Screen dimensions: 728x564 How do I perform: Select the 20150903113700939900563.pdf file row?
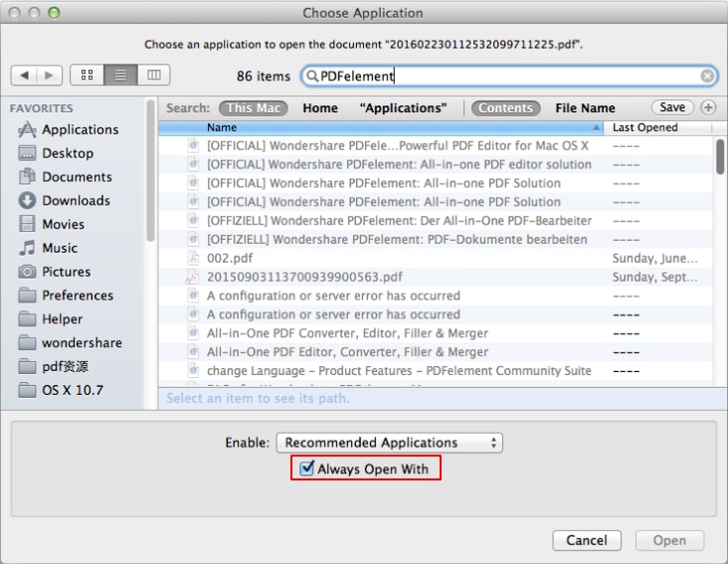click(436, 277)
